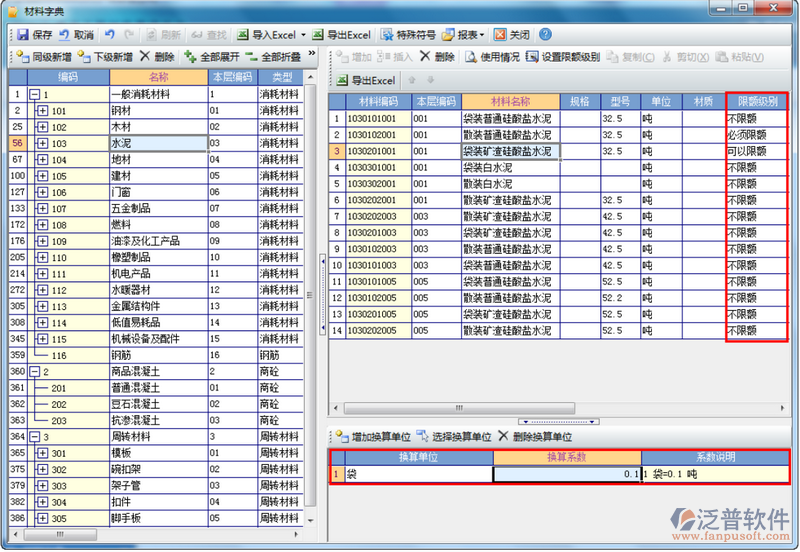Click 全部展开 to expand all nodes

pyautogui.click(x=211, y=57)
